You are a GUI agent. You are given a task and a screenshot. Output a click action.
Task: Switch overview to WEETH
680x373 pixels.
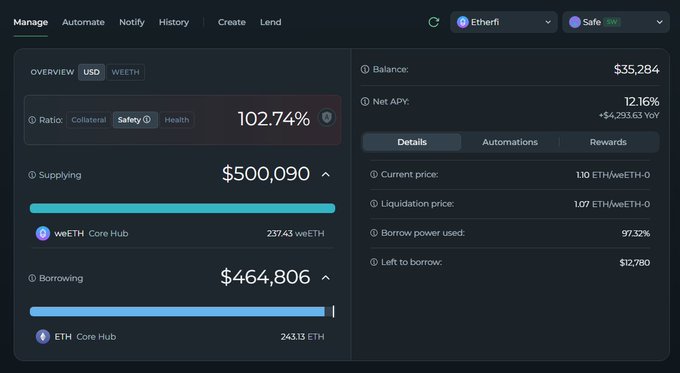coord(125,72)
